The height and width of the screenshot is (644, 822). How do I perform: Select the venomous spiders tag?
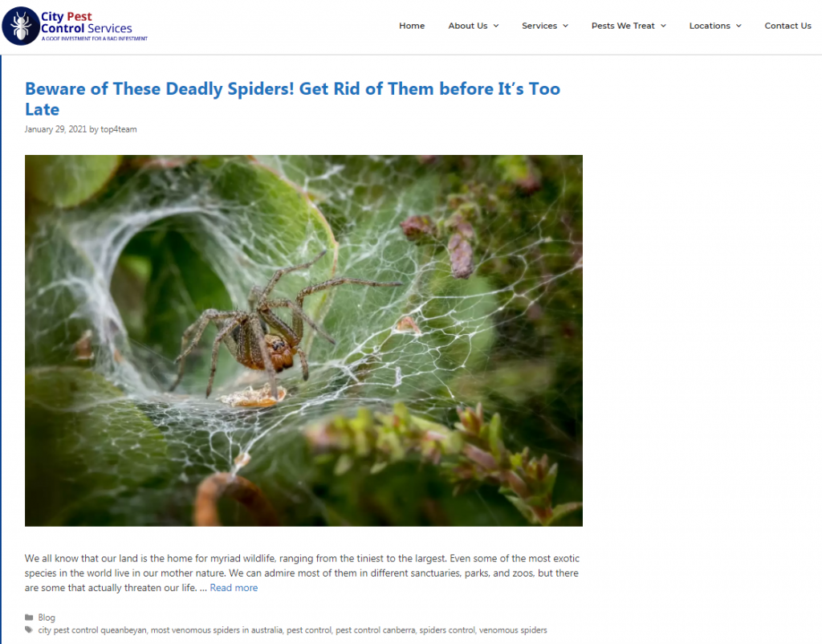pos(513,630)
